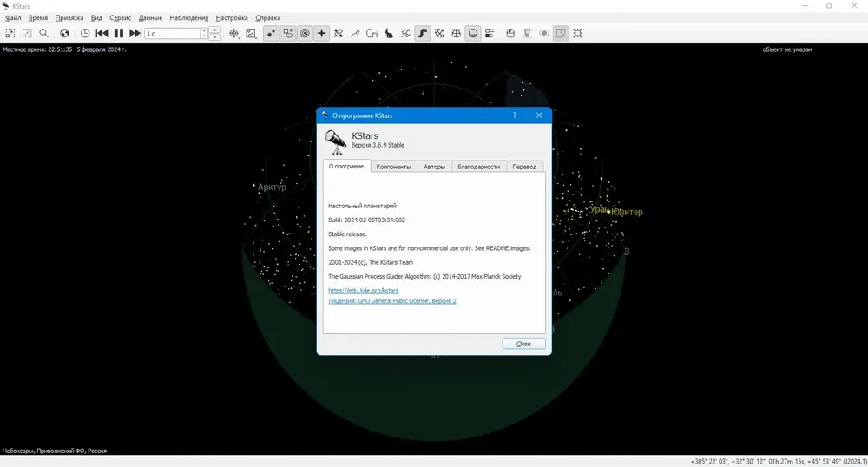Toggle constellation names Ori icon

372,33
